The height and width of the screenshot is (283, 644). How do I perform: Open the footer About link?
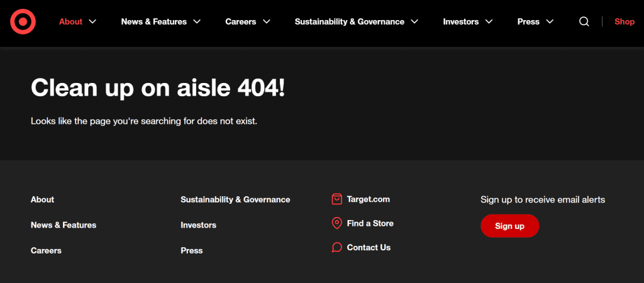(42, 199)
